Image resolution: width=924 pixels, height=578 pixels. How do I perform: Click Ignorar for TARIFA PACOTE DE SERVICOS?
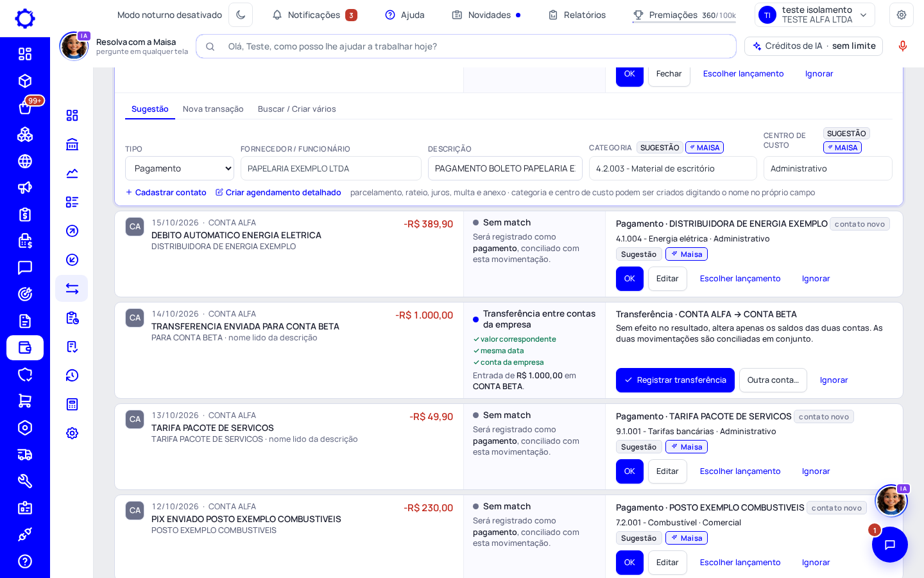click(x=816, y=471)
